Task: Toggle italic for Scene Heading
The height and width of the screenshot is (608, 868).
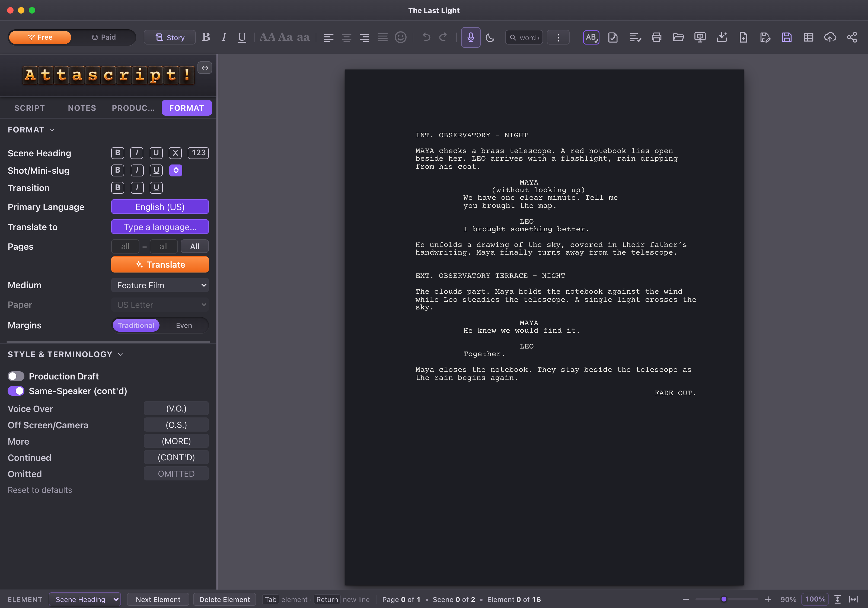Action: (x=137, y=153)
